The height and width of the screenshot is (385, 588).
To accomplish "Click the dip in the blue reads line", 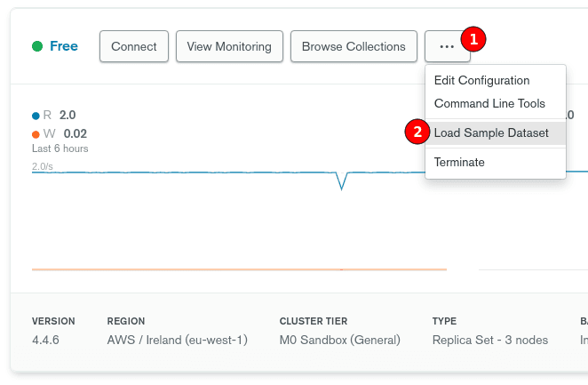I will click(x=342, y=183).
